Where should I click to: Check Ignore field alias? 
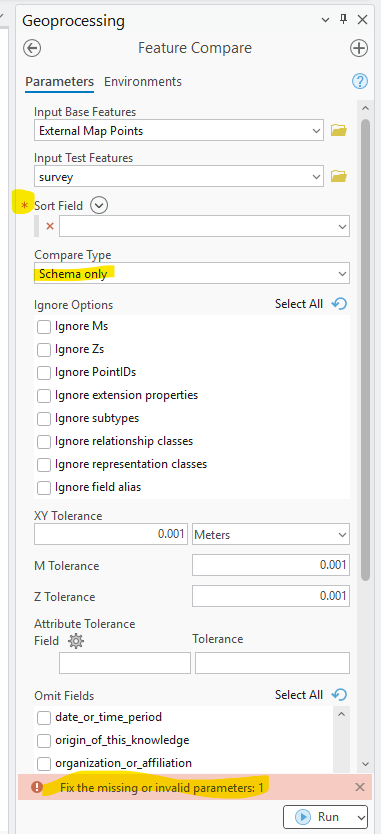44,487
